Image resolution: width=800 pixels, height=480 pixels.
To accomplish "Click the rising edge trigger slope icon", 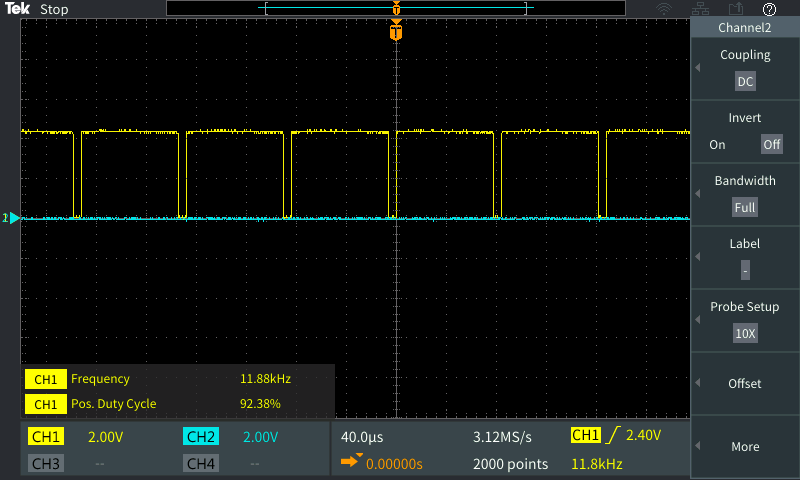I will pos(613,435).
